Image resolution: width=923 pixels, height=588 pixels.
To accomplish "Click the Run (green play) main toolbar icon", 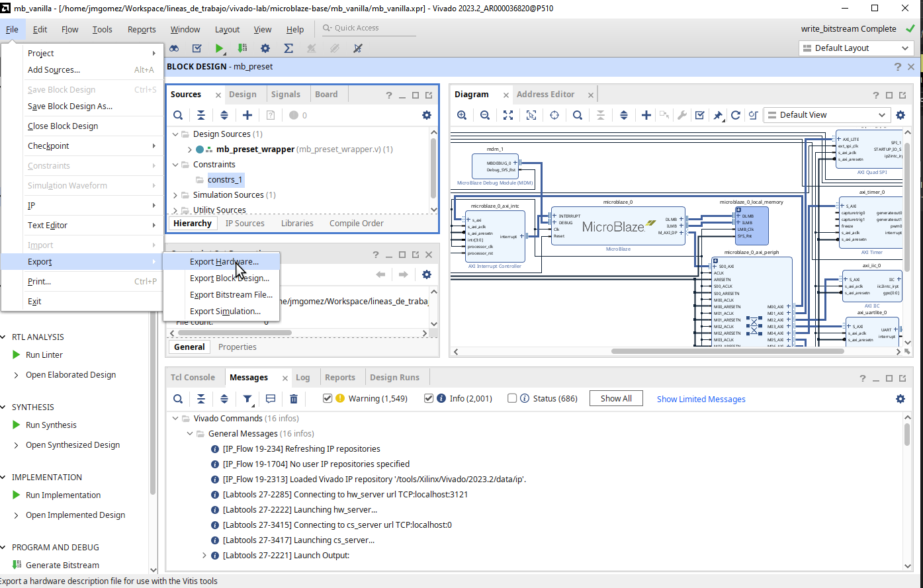I will tap(220, 48).
